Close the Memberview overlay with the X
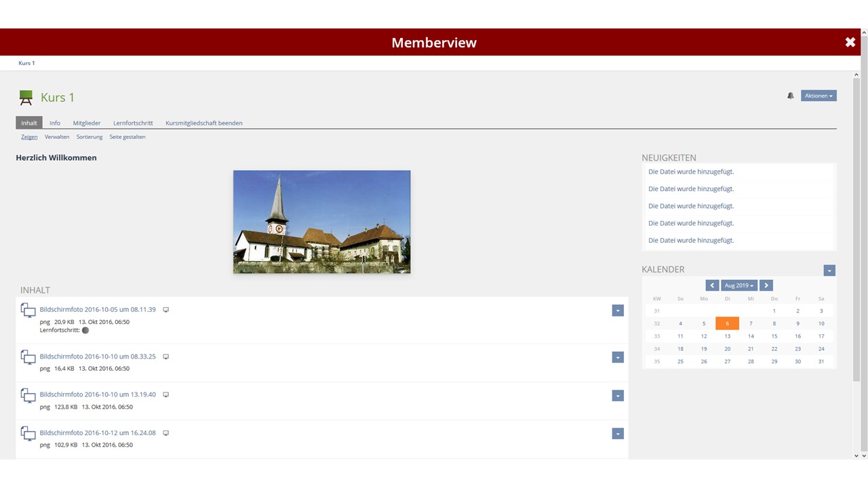This screenshot has height=488, width=868. pyautogui.click(x=850, y=43)
